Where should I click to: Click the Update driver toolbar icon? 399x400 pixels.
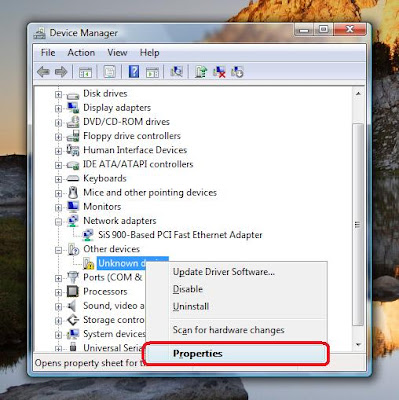[x=201, y=72]
